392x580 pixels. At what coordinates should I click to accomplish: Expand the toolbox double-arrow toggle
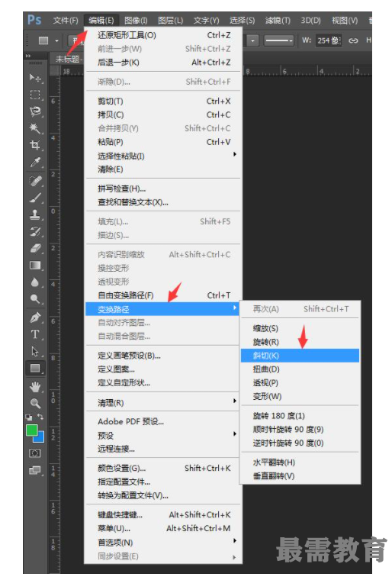pyautogui.click(x=28, y=56)
